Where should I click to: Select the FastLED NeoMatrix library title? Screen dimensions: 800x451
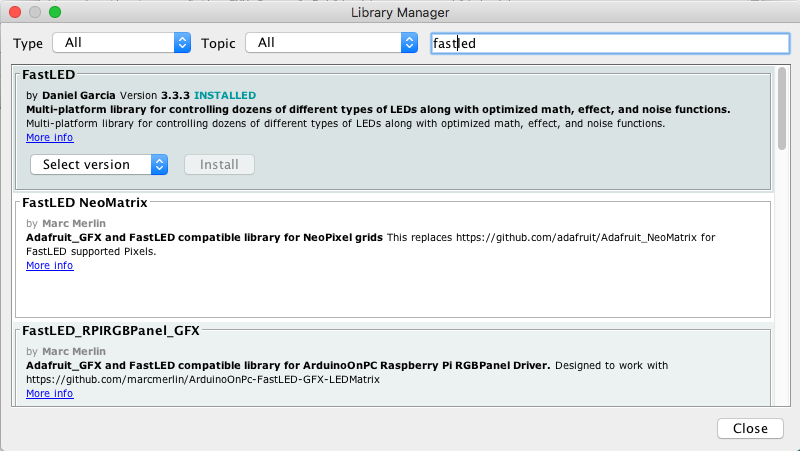point(85,203)
